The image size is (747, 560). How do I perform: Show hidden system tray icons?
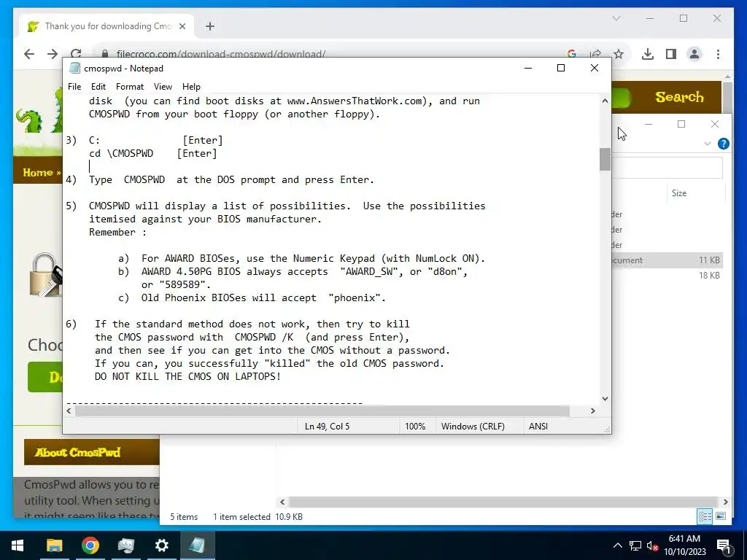617,545
